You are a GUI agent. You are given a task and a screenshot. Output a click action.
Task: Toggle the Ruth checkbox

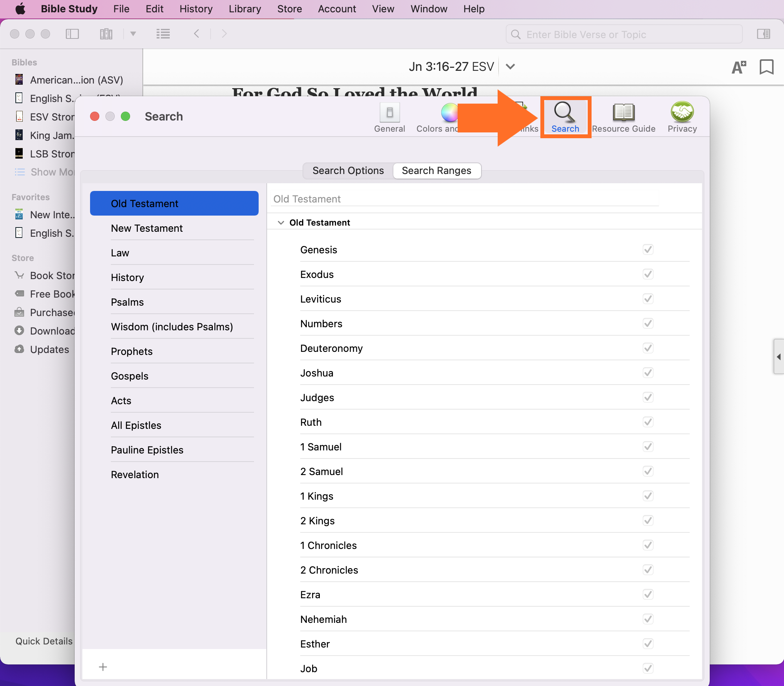[x=648, y=422]
